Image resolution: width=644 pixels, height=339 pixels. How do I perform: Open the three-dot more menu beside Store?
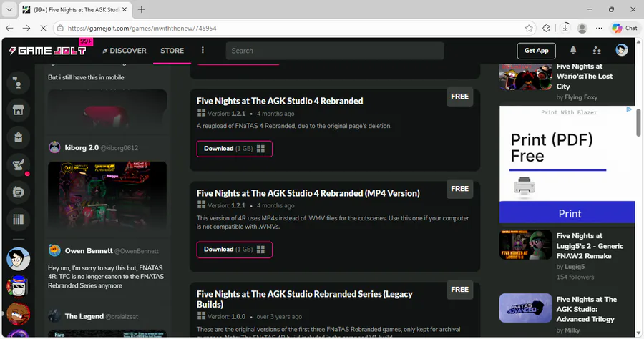(203, 50)
